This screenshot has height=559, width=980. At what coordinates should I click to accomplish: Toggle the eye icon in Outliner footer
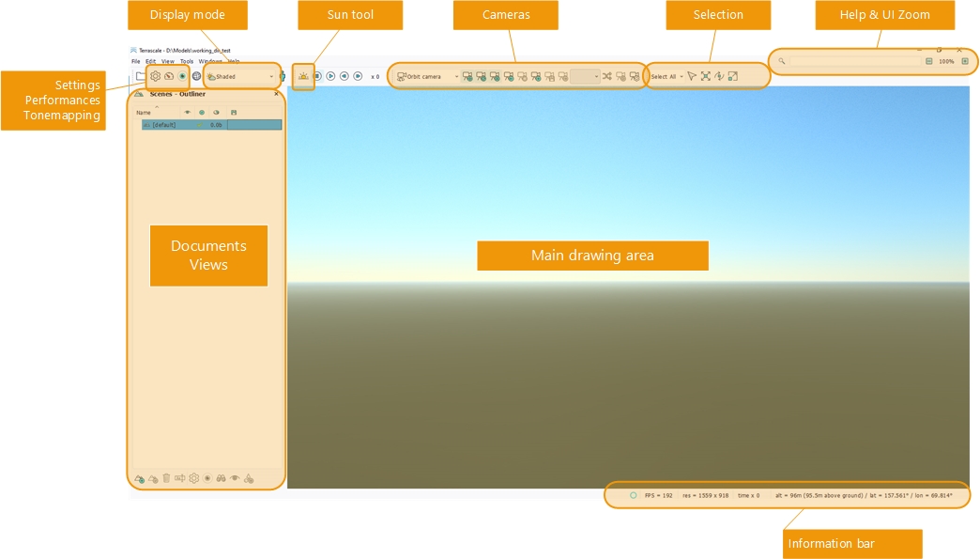coord(236,478)
